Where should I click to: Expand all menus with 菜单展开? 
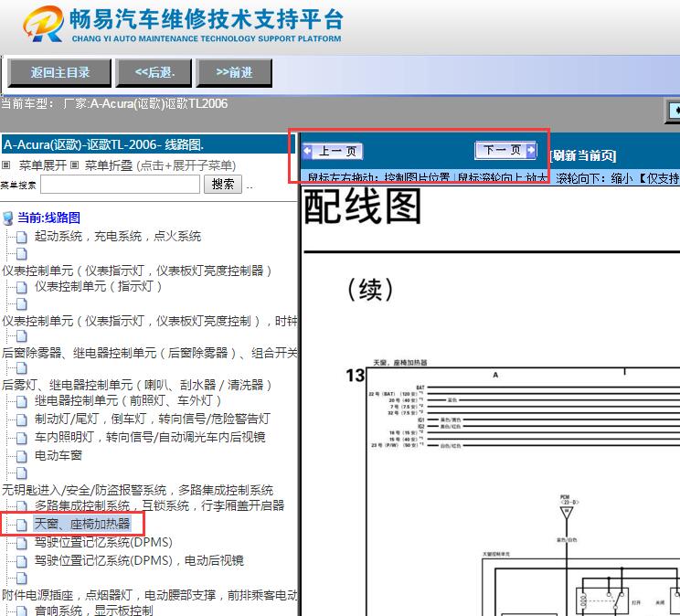tap(42, 165)
